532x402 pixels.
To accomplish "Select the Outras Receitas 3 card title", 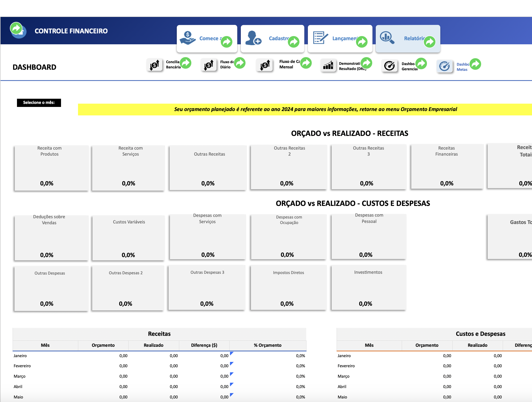I will (368, 151).
